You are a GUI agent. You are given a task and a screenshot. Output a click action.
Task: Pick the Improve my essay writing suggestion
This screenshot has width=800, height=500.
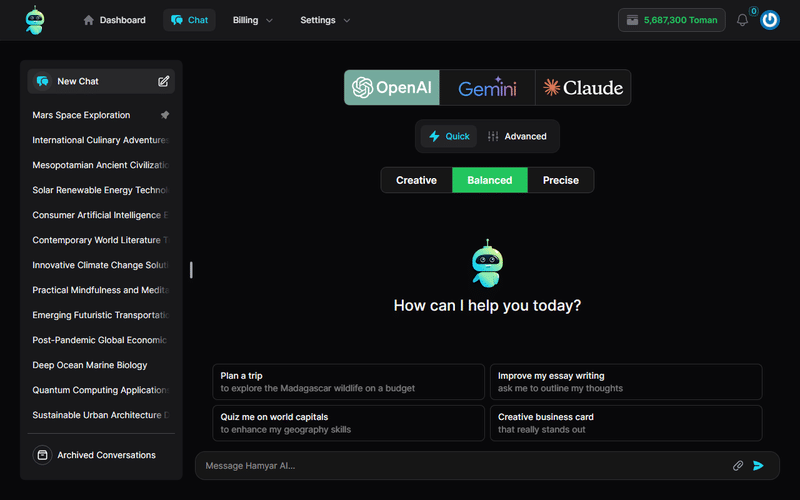[x=626, y=382]
